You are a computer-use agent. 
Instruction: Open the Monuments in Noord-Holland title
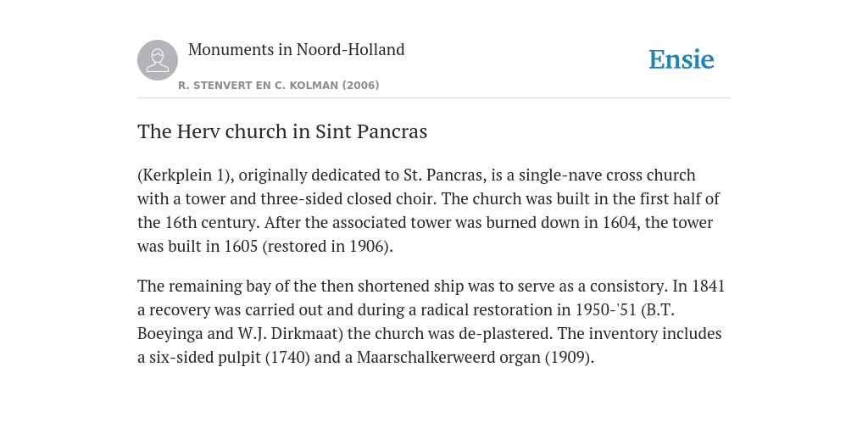(x=296, y=50)
